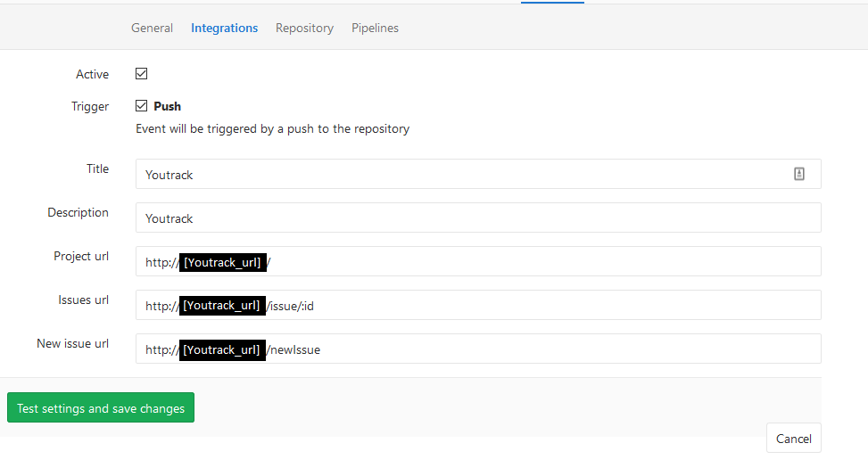
Task: Click into the Description text box
Action: 478,218
